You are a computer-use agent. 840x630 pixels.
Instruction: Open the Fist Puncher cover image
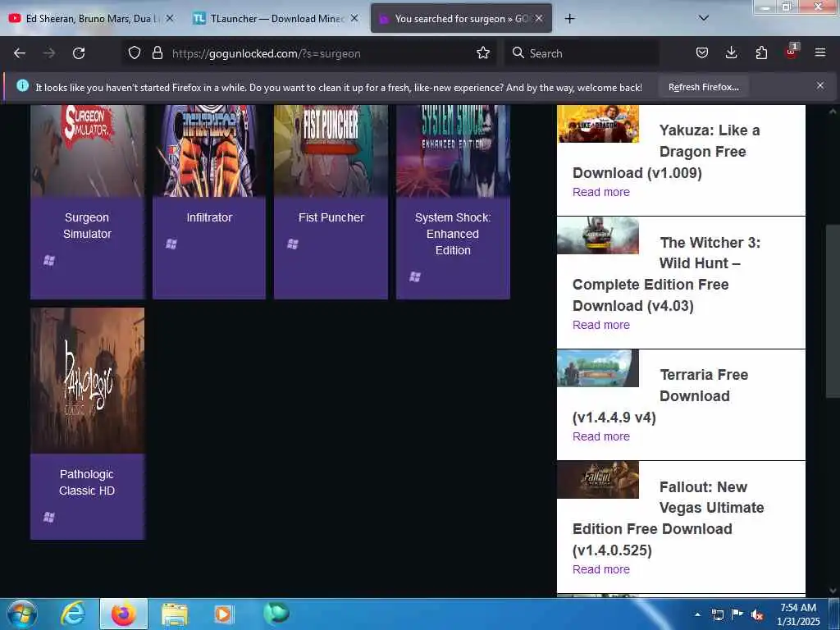pyautogui.click(x=331, y=151)
